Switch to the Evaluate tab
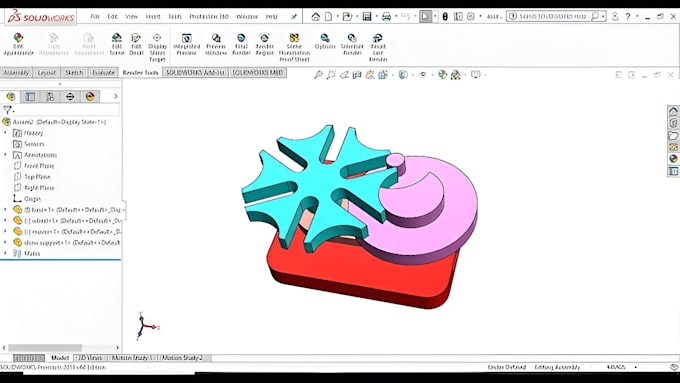The width and height of the screenshot is (680, 383). click(103, 72)
